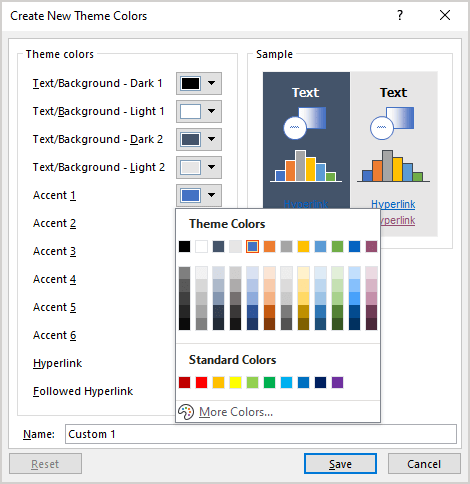
Task: Pick the medium gray theme color swatch
Action: [x=286, y=247]
